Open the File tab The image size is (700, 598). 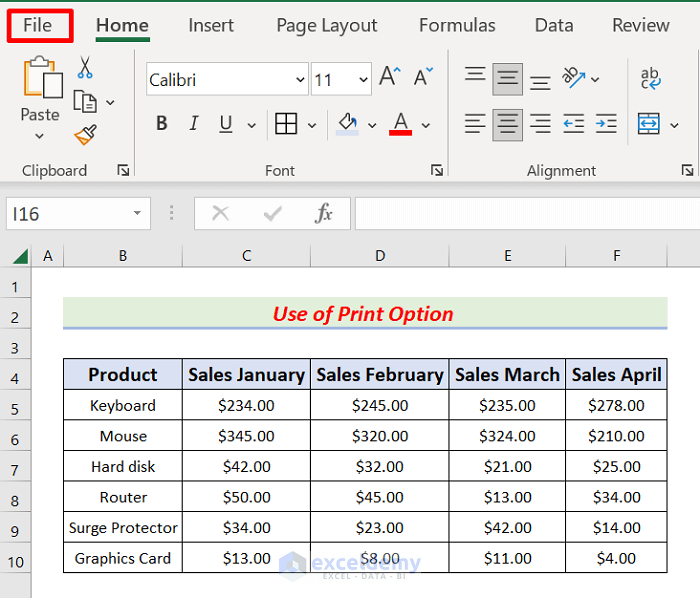(x=38, y=25)
